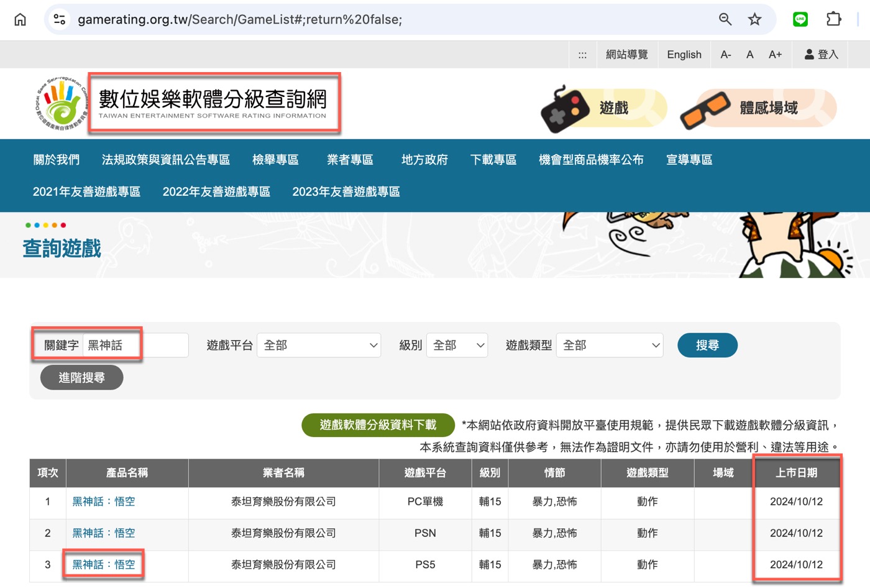Click the 進階搜尋 advanced search button
870x588 pixels.
82,377
